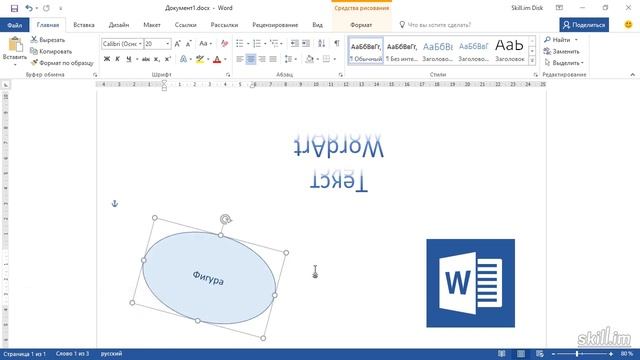The image size is (640, 360).
Task: Align text to the left
Action: [240, 59]
